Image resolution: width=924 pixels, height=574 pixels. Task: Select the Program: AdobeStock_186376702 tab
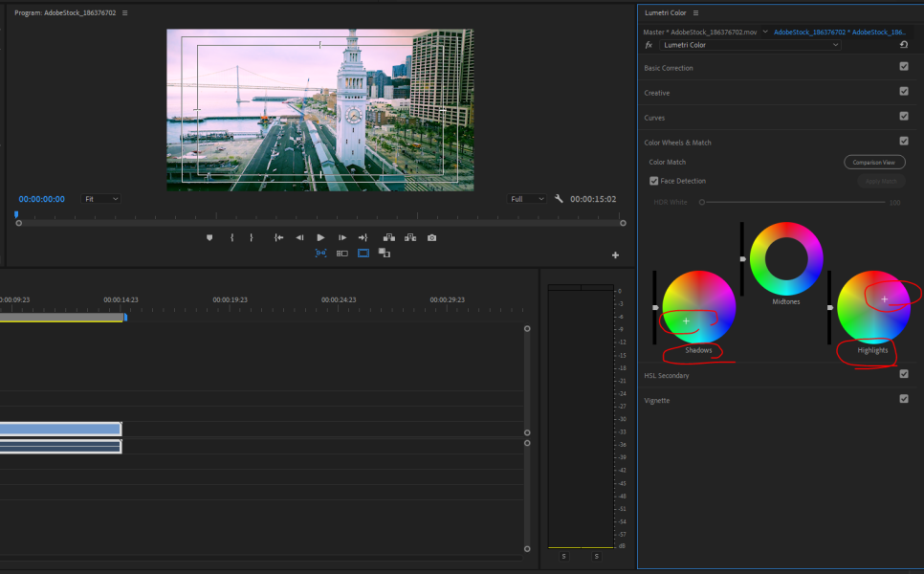pyautogui.click(x=65, y=13)
